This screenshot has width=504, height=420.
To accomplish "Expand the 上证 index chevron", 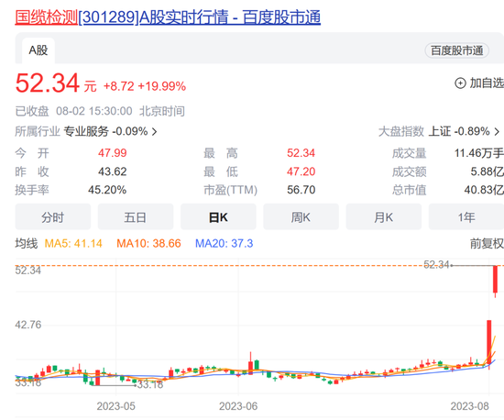I will click(497, 132).
